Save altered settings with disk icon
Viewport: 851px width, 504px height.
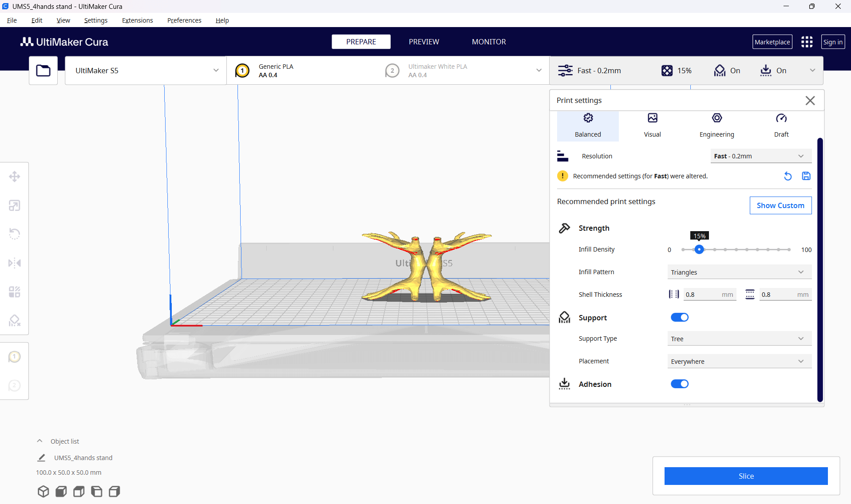click(x=806, y=176)
